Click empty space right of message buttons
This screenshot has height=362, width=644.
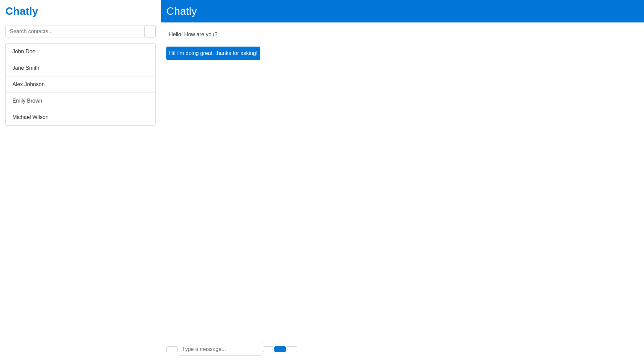(470, 349)
